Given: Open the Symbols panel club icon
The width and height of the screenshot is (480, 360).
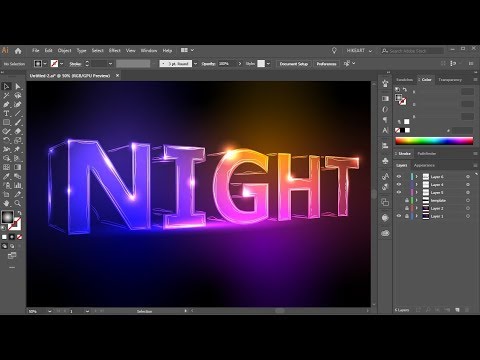Looking at the screenshot, I should pyautogui.click(x=385, y=161).
